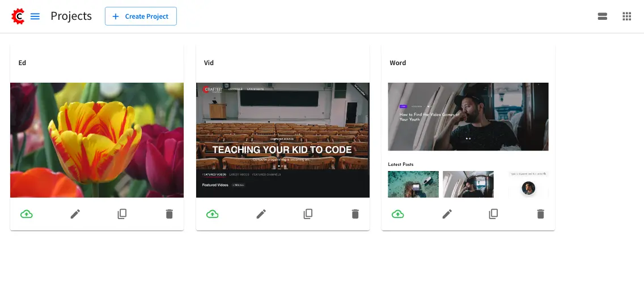This screenshot has height=295, width=644.
Task: Click the CrafterCMS gear logo
Action: coord(18,16)
